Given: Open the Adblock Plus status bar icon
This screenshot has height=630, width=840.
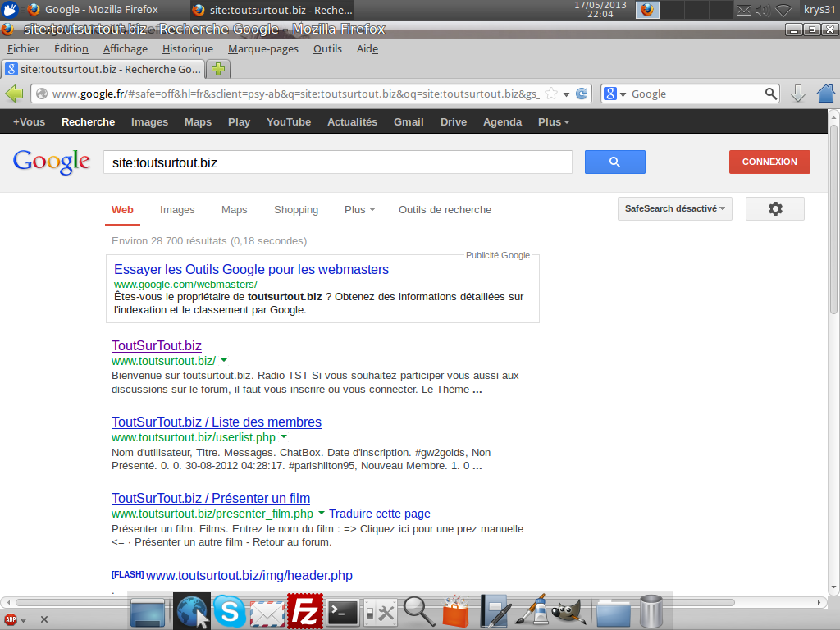Looking at the screenshot, I should click(x=11, y=619).
